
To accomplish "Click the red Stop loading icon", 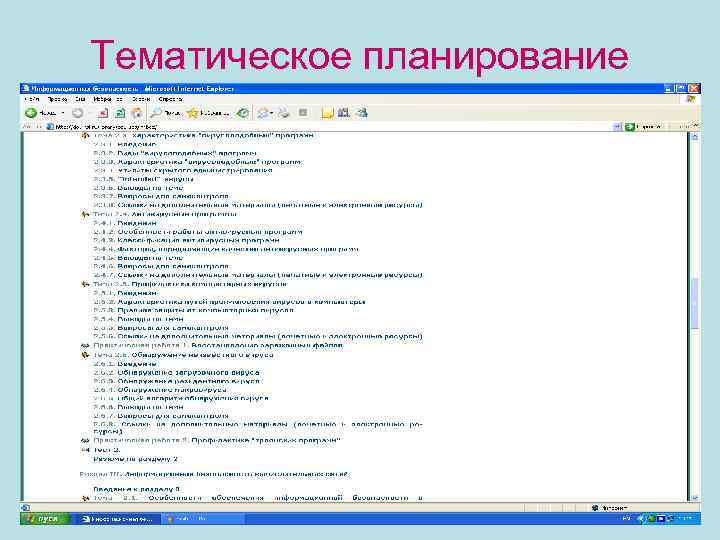I will pos(103,112).
